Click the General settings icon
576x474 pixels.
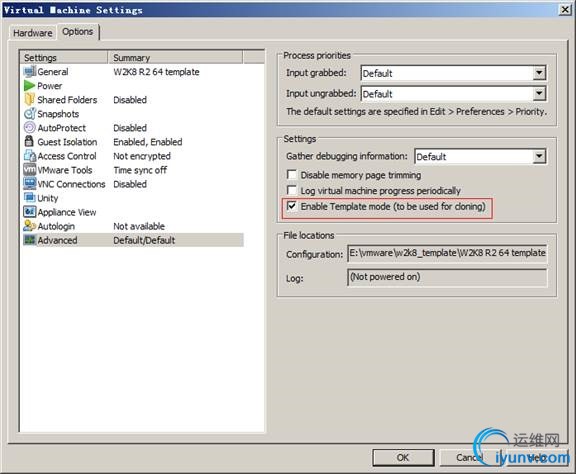click(30, 72)
